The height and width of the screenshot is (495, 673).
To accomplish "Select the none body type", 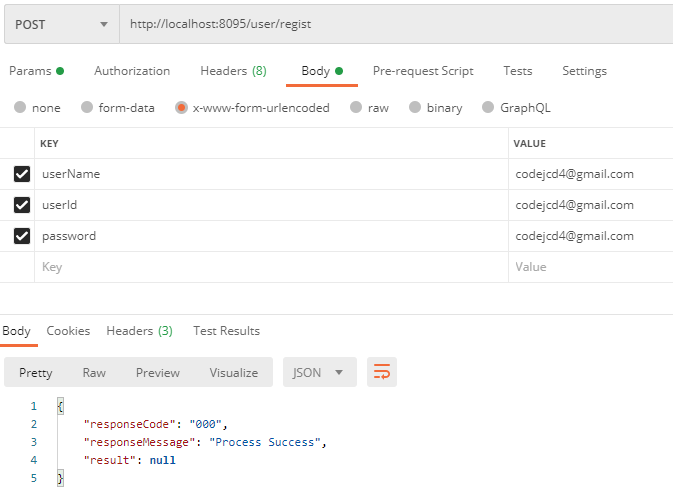I will tap(20, 107).
